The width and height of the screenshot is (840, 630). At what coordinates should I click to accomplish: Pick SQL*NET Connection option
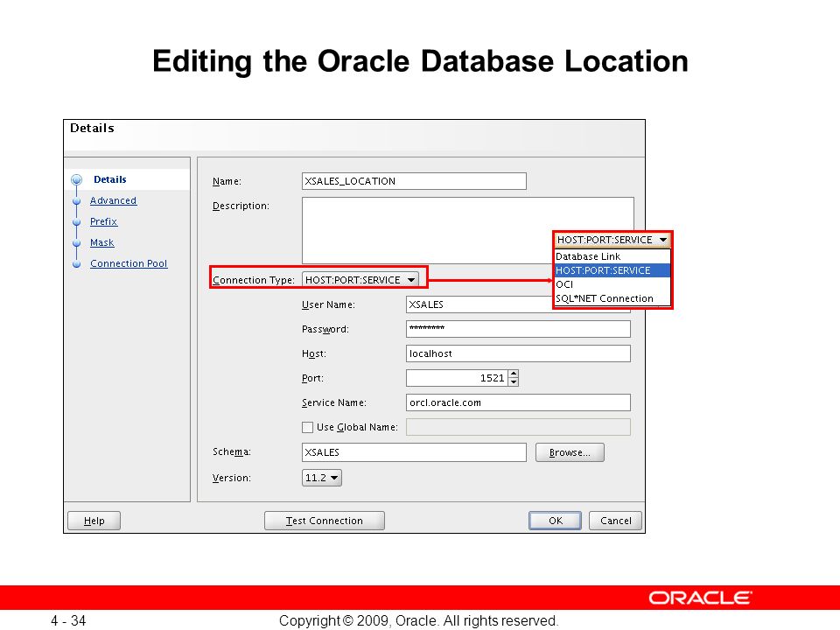click(x=612, y=298)
